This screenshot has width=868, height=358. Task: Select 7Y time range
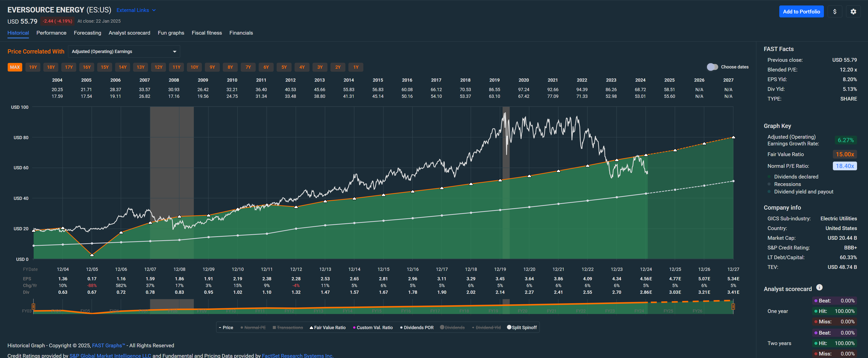(248, 67)
